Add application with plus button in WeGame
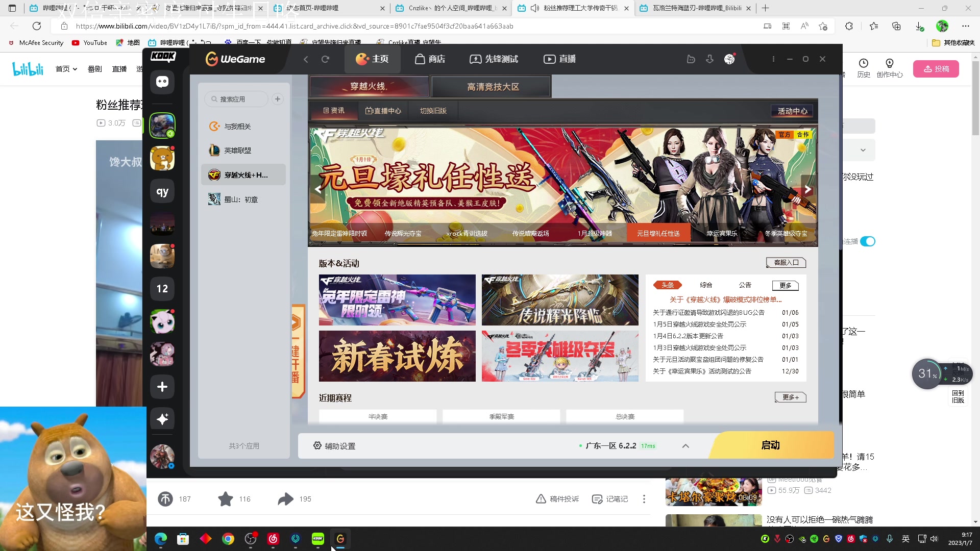 pos(278,99)
